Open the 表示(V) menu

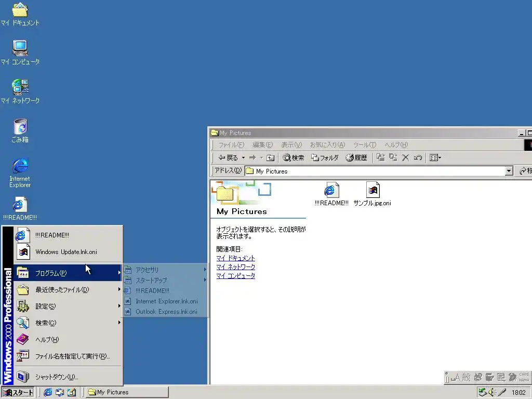(291, 145)
